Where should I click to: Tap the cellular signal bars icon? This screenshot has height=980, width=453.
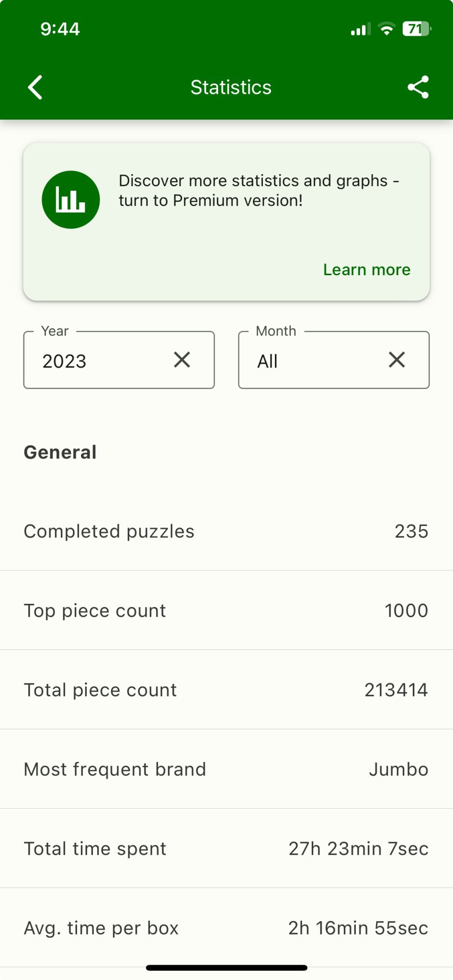[x=360, y=30]
